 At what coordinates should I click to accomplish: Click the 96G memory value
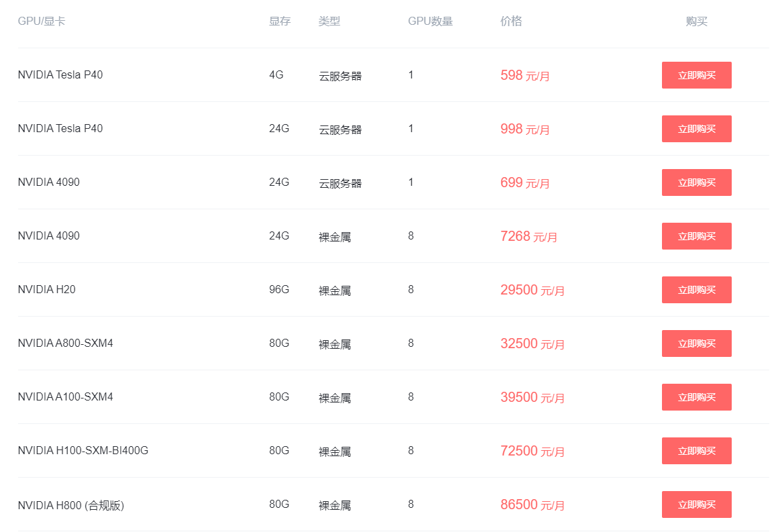279,290
